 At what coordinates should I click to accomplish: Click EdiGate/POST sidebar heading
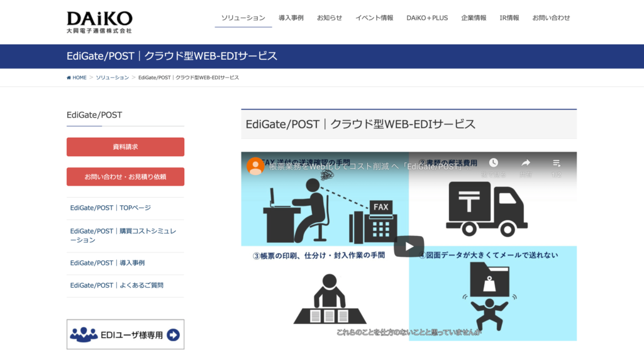tap(94, 115)
